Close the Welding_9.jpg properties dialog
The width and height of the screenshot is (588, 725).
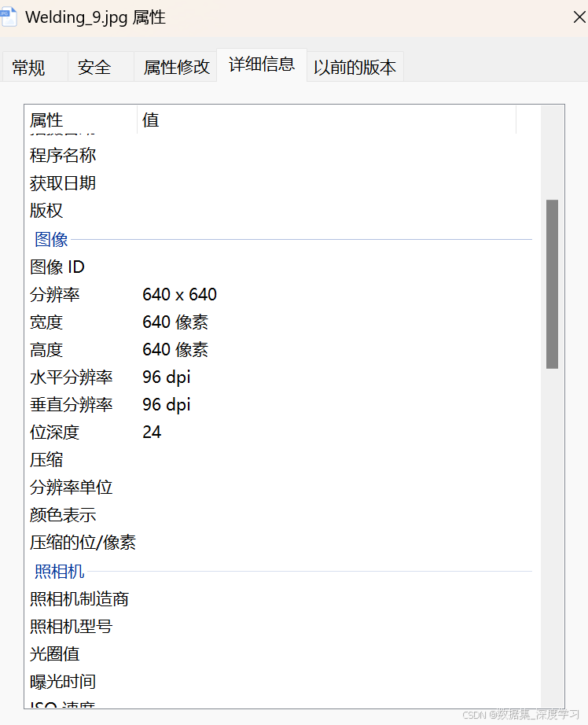579,17
